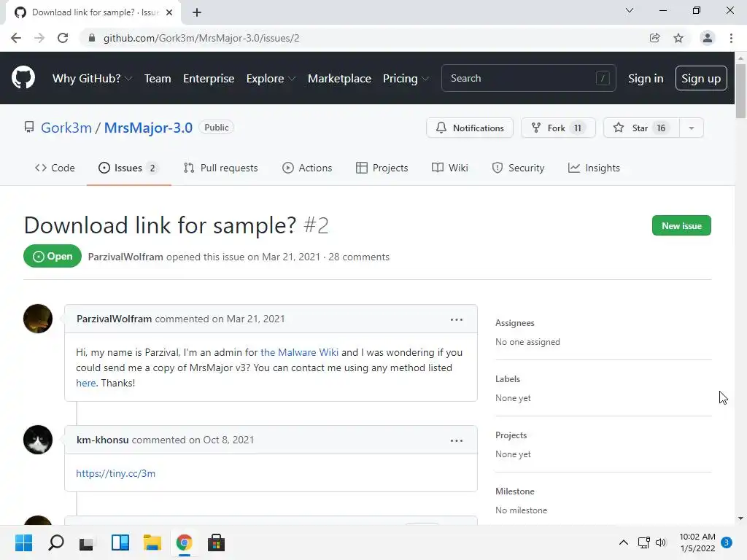Reload the page with refresh icon
Screen dimensions: 747x560
coord(63,38)
